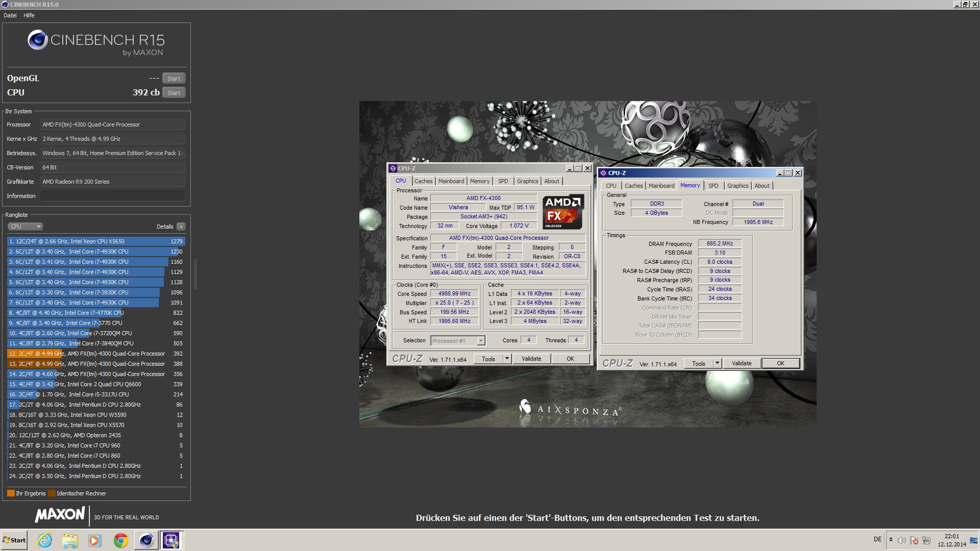Image resolution: width=980 pixels, height=551 pixels.
Task: Open Memory tab in left CPU-Z window
Action: (x=480, y=181)
